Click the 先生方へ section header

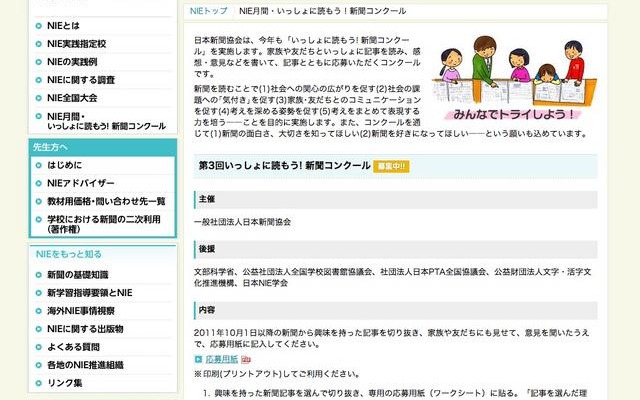103,147
